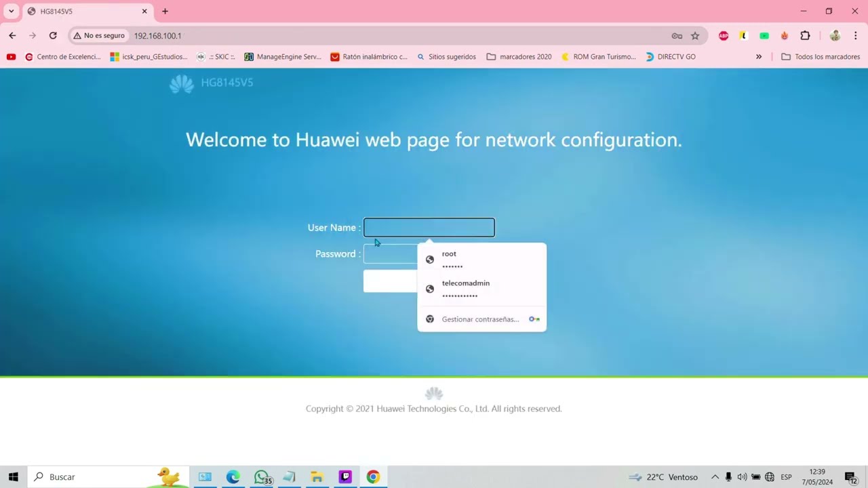Open the 'Sitios sugeridos' bookmark
This screenshot has height=488, width=868.
[x=446, y=57]
